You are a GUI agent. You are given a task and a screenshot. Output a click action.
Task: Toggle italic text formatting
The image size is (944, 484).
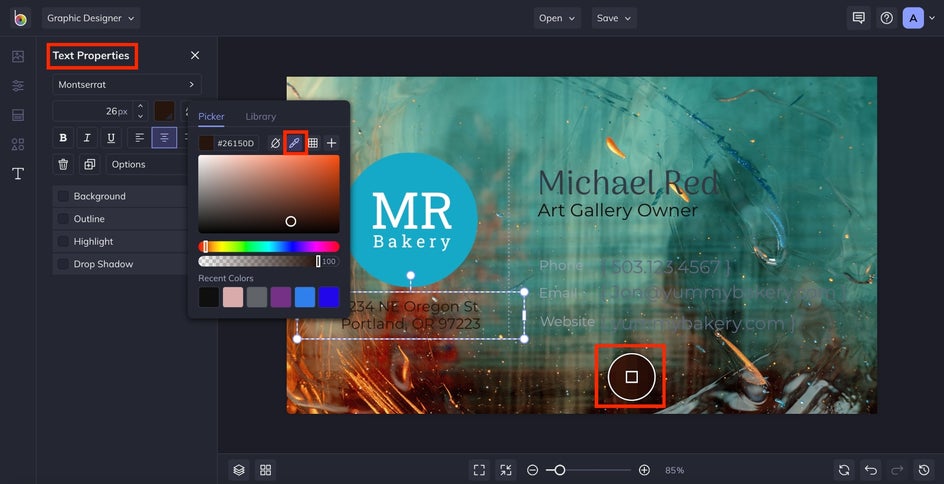87,138
